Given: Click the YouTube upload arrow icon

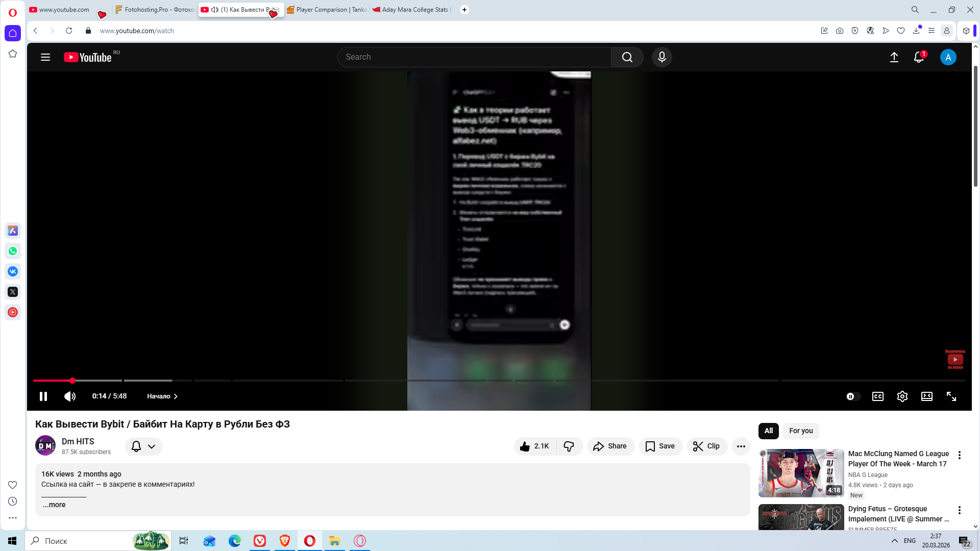Looking at the screenshot, I should point(894,57).
